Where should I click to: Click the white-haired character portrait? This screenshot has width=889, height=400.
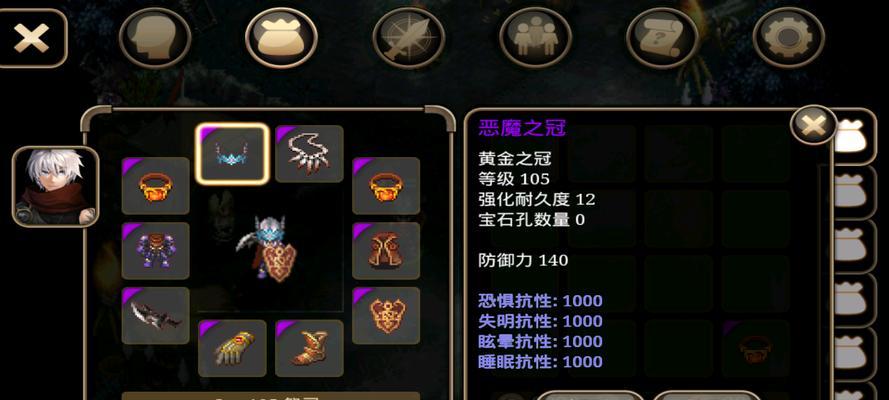(56, 186)
